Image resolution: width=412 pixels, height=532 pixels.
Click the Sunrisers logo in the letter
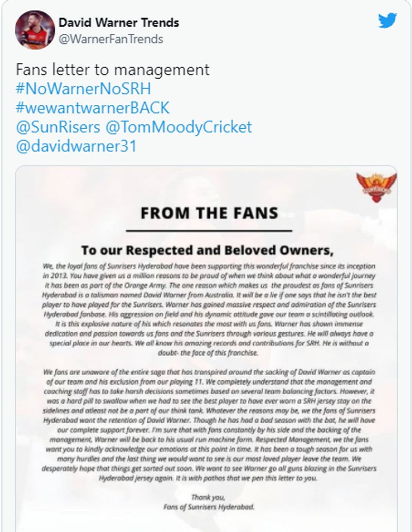click(x=376, y=187)
